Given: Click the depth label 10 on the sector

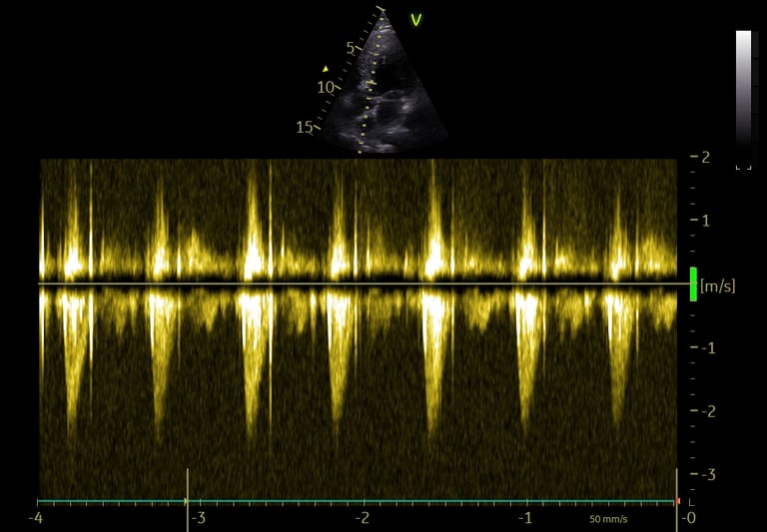Looking at the screenshot, I should [x=326, y=88].
